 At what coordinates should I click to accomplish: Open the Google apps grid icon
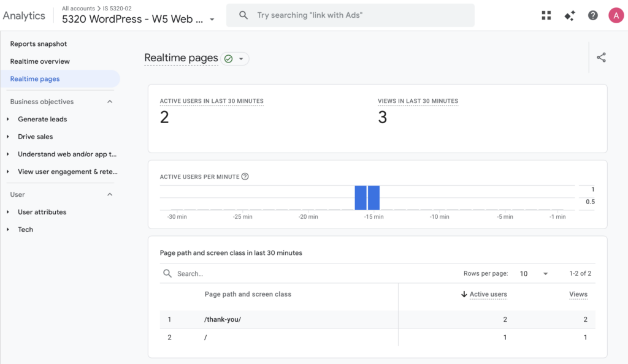[x=546, y=16]
